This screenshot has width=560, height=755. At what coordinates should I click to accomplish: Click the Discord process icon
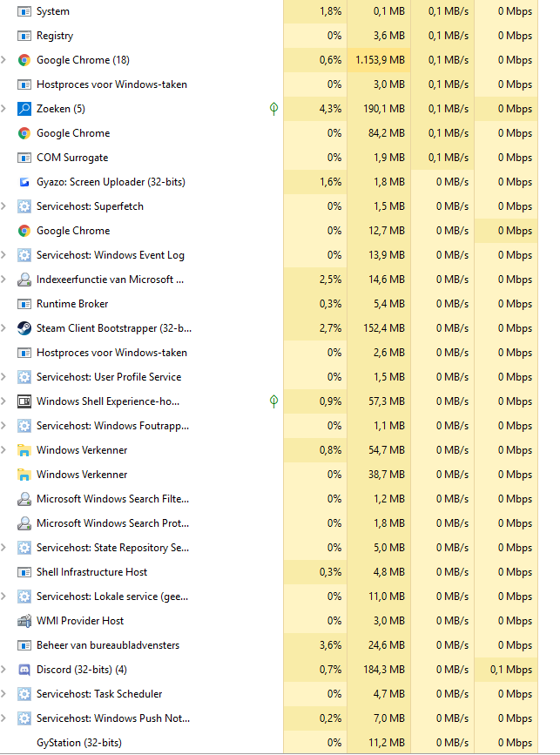coord(24,670)
